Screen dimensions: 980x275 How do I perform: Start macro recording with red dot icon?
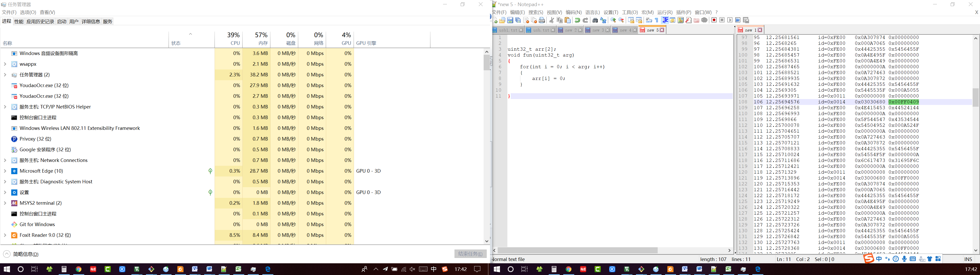tap(714, 20)
